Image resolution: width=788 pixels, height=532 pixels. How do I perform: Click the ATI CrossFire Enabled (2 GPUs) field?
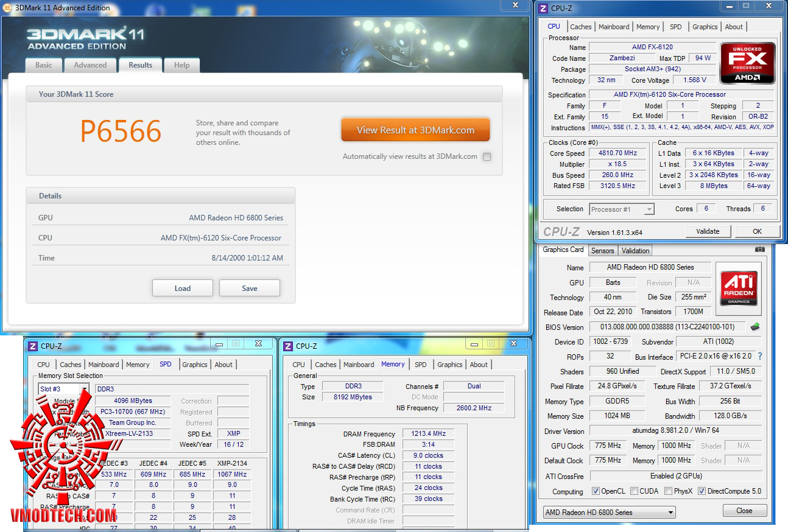coord(676,476)
